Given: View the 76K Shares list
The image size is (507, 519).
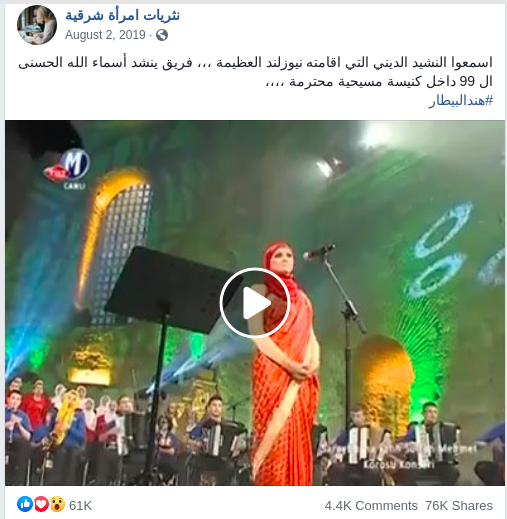Looking at the screenshot, I should pos(459,506).
